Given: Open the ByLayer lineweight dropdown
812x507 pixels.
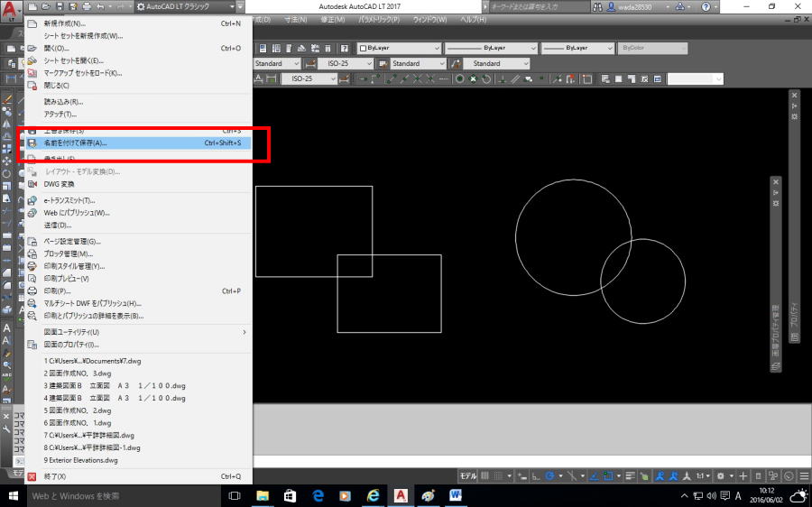Looking at the screenshot, I should [x=577, y=48].
